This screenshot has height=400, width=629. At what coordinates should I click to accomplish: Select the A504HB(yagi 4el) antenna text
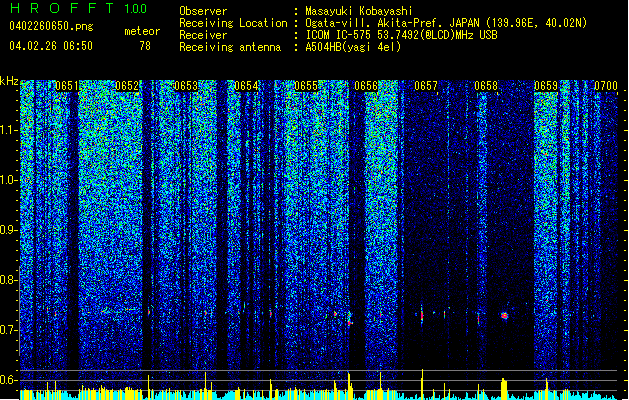[x=353, y=47]
